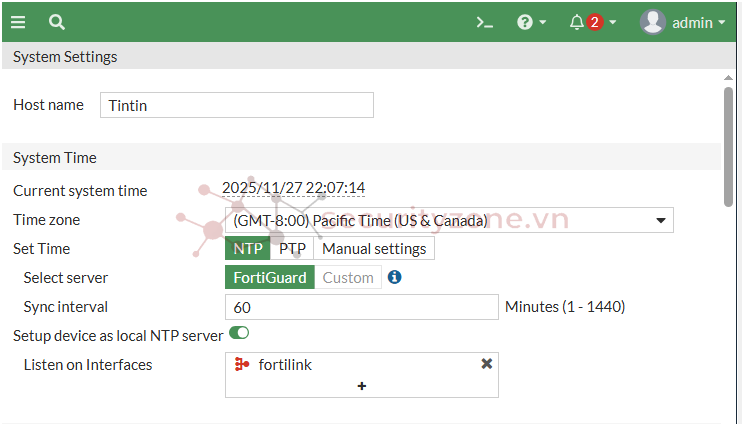Select NTP for Set Time

(248, 249)
